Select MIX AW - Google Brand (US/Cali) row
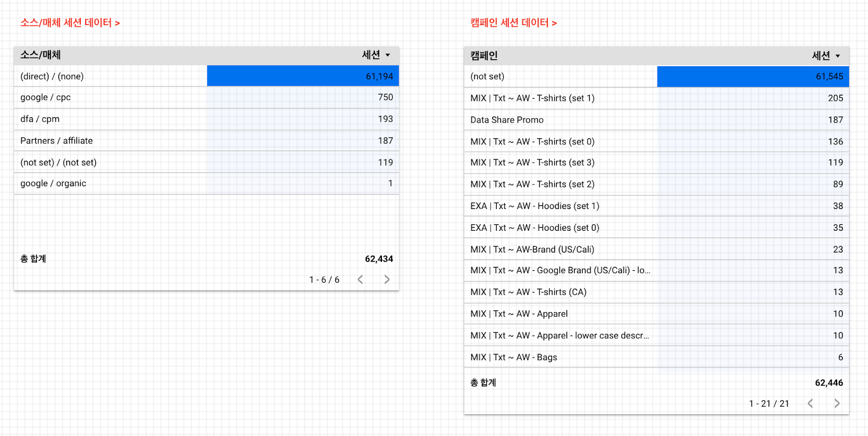The width and height of the screenshot is (868, 436). pyautogui.click(x=656, y=270)
